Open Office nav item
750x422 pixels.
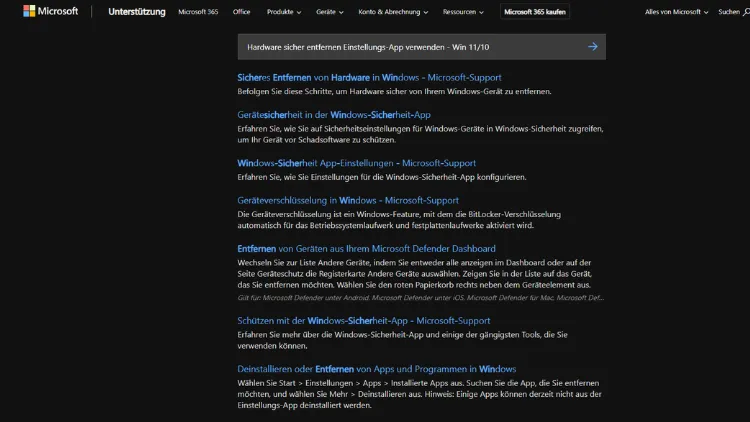[242, 12]
